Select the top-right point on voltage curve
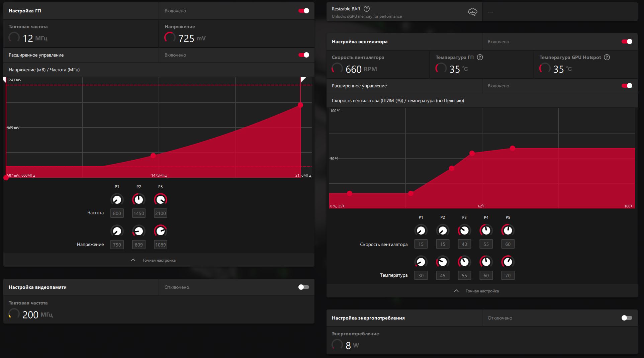This screenshot has width=644, height=358. (x=300, y=105)
